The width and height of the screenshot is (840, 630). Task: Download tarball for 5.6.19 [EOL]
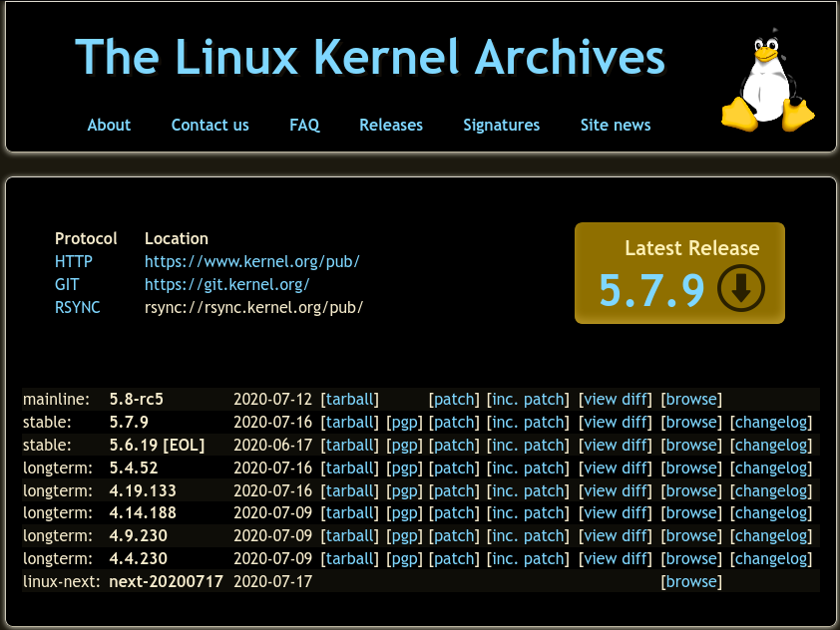coord(350,445)
